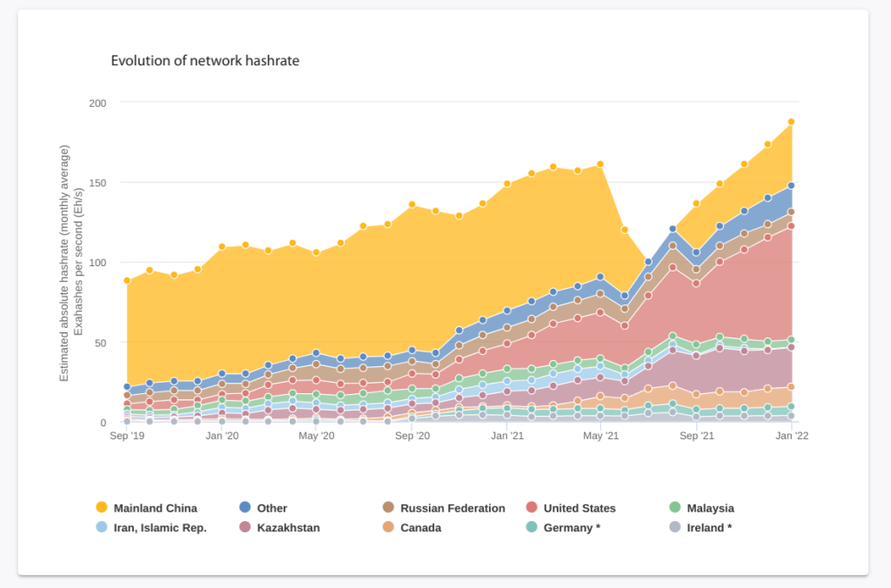The height and width of the screenshot is (588, 891).
Task: Click United States Jan '22 data point
Action: (x=791, y=226)
